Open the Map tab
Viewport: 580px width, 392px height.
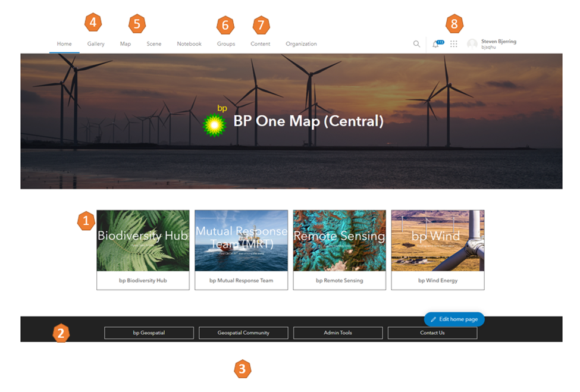[x=126, y=43]
